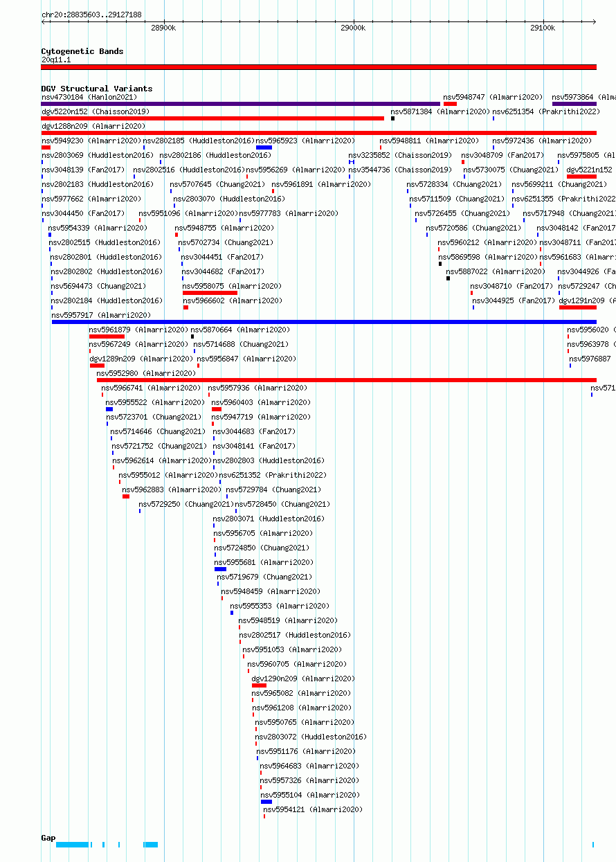Screen dimensions: 616x862
Task: Click dgv1288n209 (Almarri2020) label
Action: 93,126
